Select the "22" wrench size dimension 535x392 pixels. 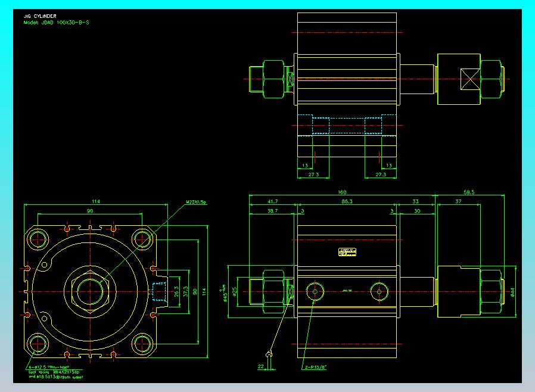tap(261, 366)
